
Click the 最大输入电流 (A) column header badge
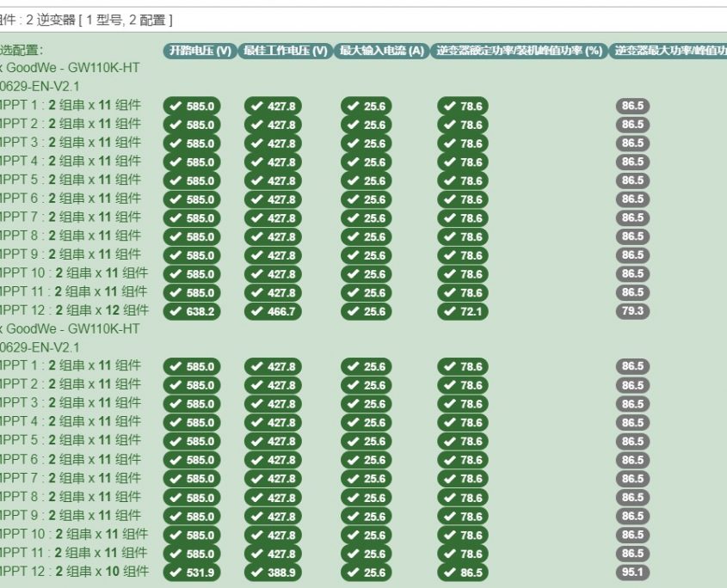(x=382, y=51)
